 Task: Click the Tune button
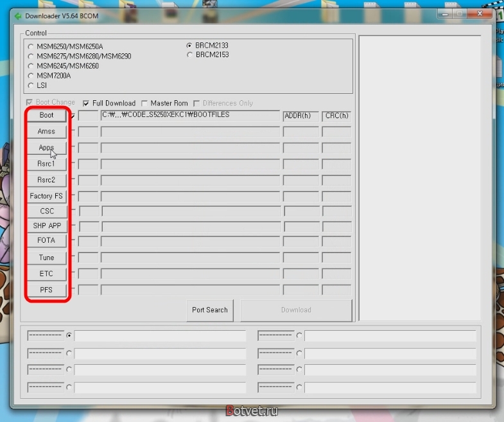point(47,258)
